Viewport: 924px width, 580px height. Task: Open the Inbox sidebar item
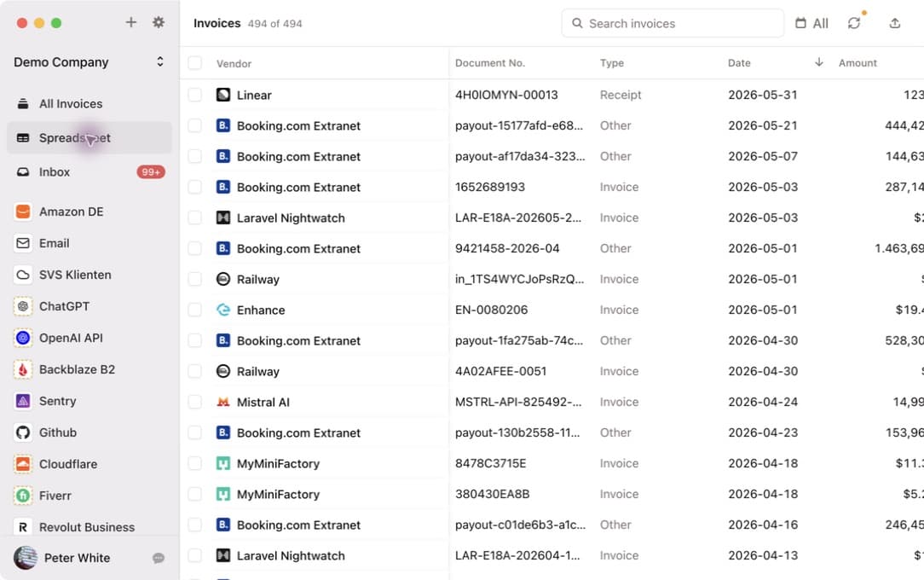point(90,172)
